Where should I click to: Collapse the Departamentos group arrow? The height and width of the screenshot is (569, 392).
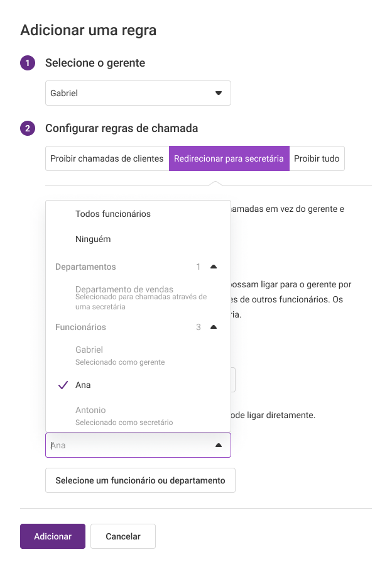214,267
